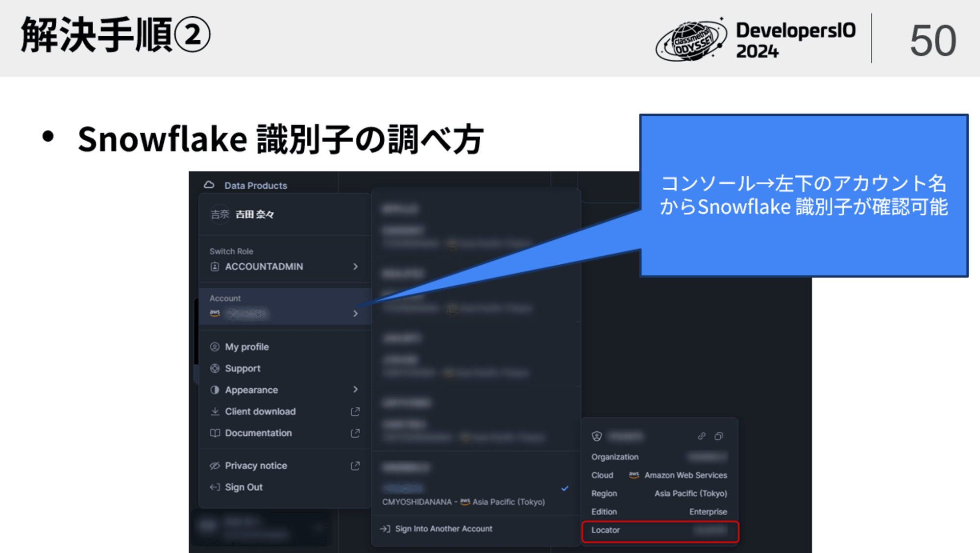Screen dimensions: 980x553
Task: Click external link icon beside Client download
Action: (356, 412)
